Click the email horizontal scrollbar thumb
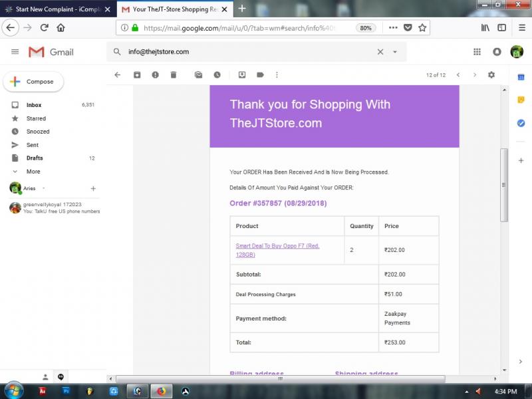The image size is (532, 399). pos(280,378)
